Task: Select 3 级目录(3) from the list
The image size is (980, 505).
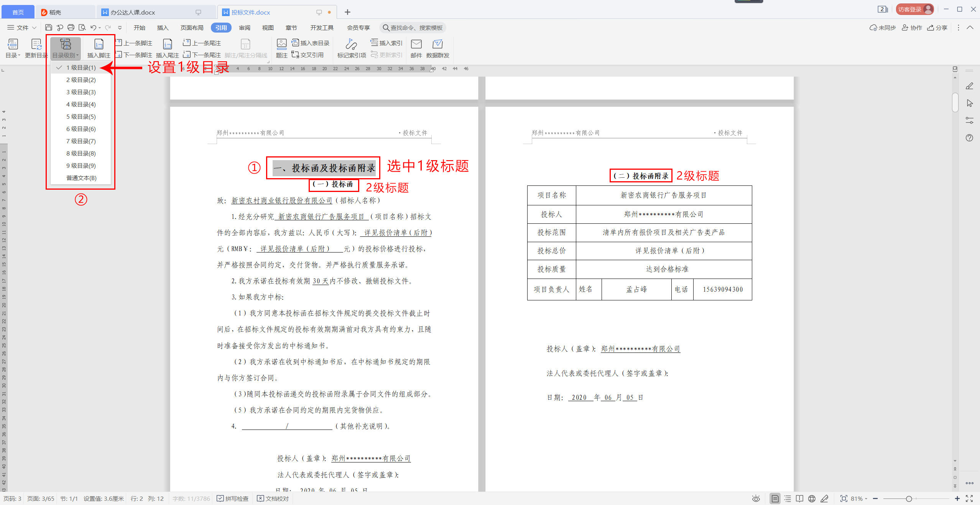Action: 81,92
